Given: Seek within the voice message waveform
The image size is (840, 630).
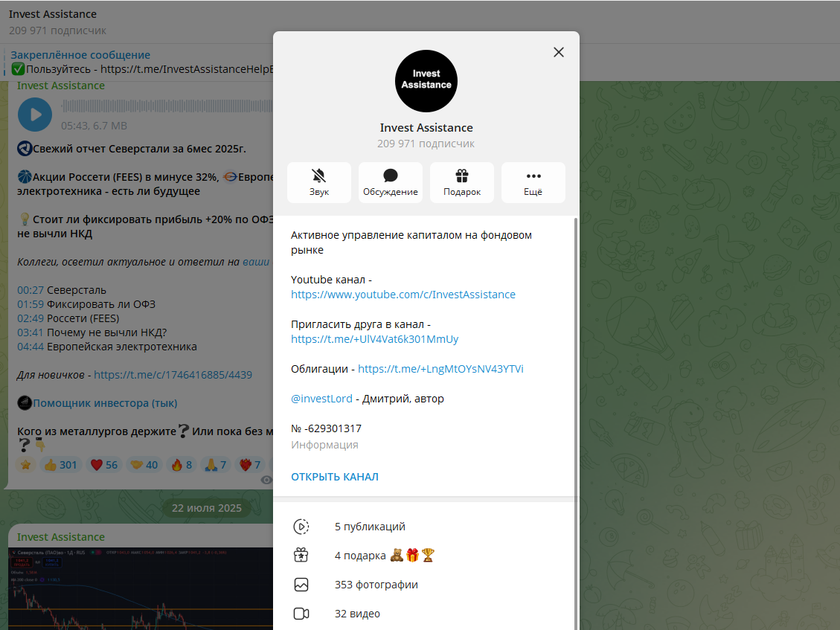Looking at the screenshot, I should (x=167, y=106).
